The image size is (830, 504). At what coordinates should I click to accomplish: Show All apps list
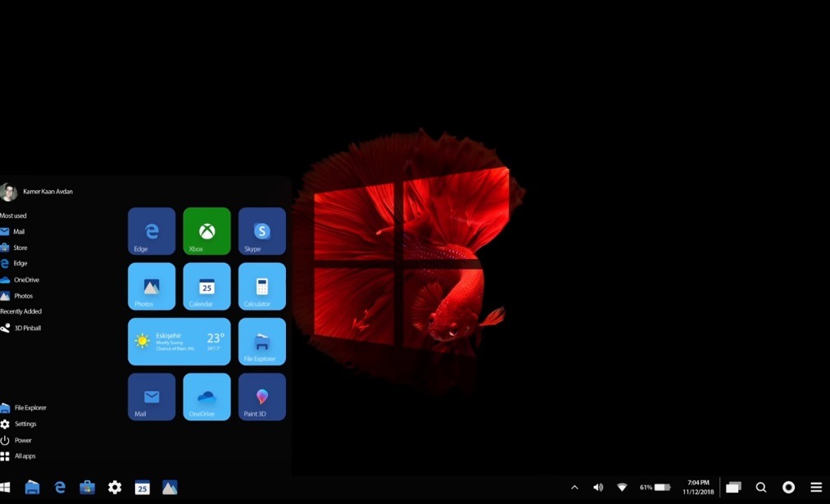(x=18, y=456)
